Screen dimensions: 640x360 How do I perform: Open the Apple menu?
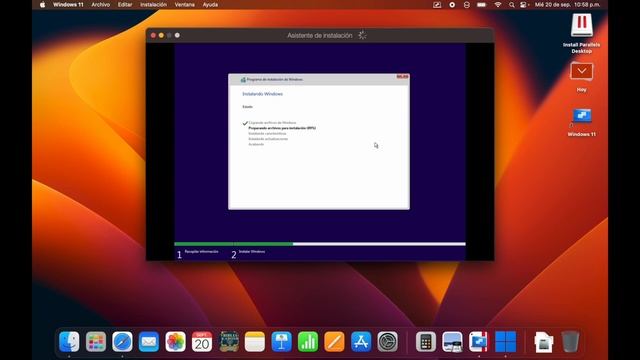pos(42,5)
